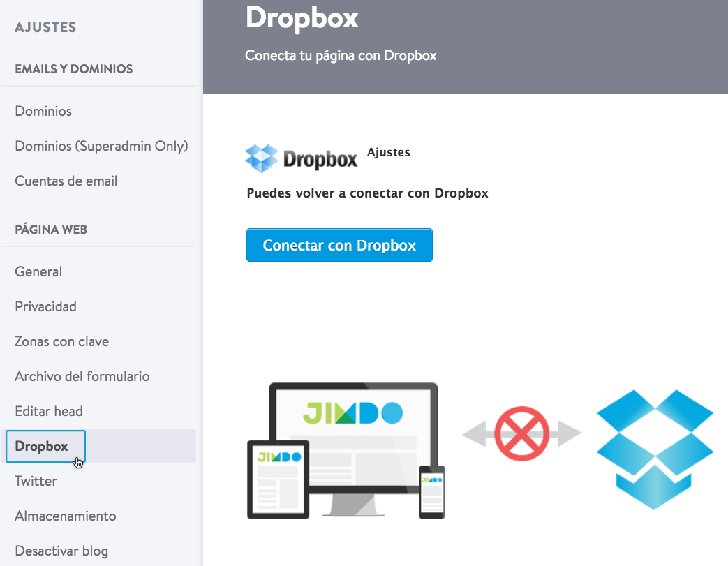Select Editar head option
This screenshot has width=728, height=566.
(49, 411)
